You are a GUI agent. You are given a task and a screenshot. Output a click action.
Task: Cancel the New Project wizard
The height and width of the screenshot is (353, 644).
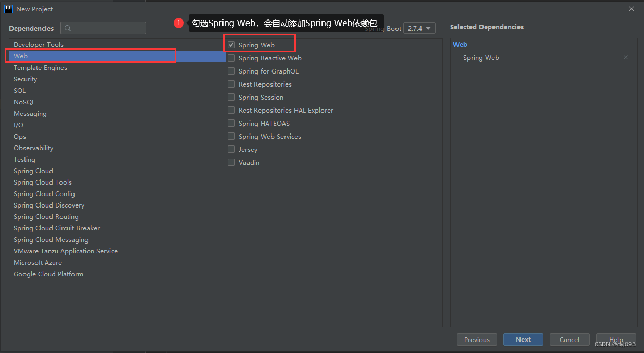tap(569, 340)
